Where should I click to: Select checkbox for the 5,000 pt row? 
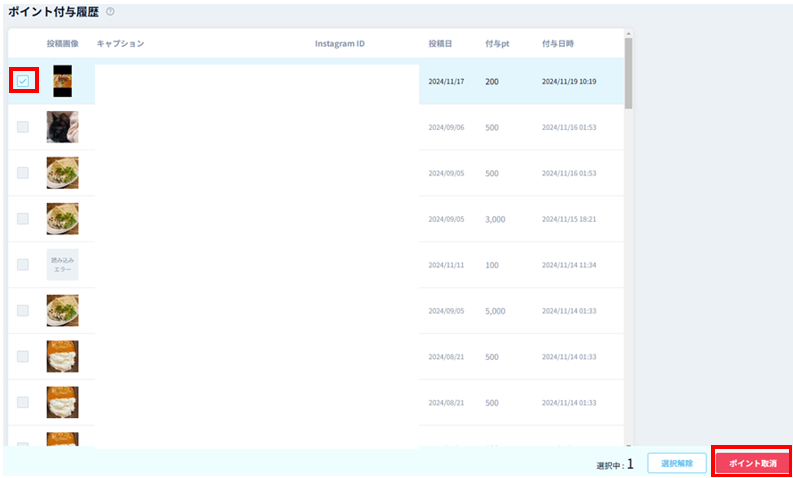click(x=23, y=310)
